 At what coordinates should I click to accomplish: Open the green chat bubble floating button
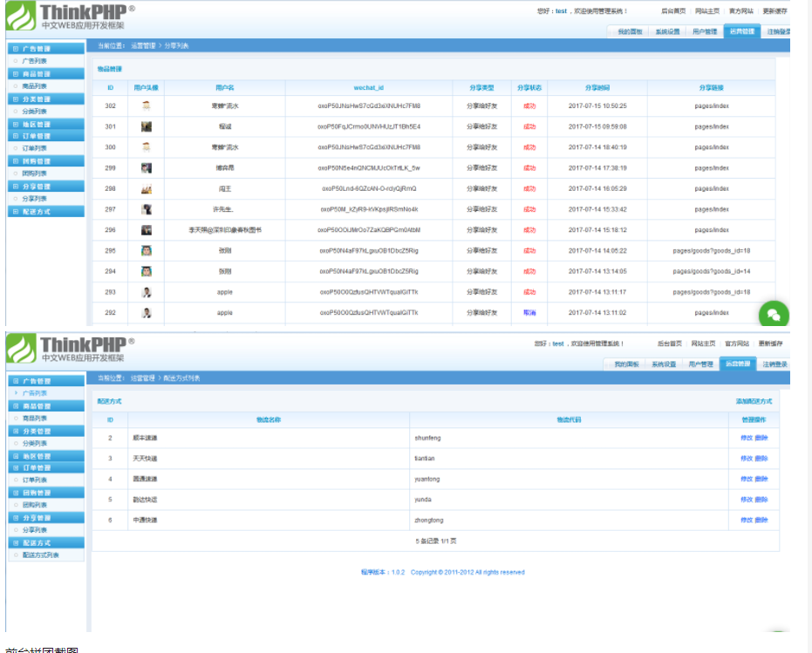(x=774, y=315)
